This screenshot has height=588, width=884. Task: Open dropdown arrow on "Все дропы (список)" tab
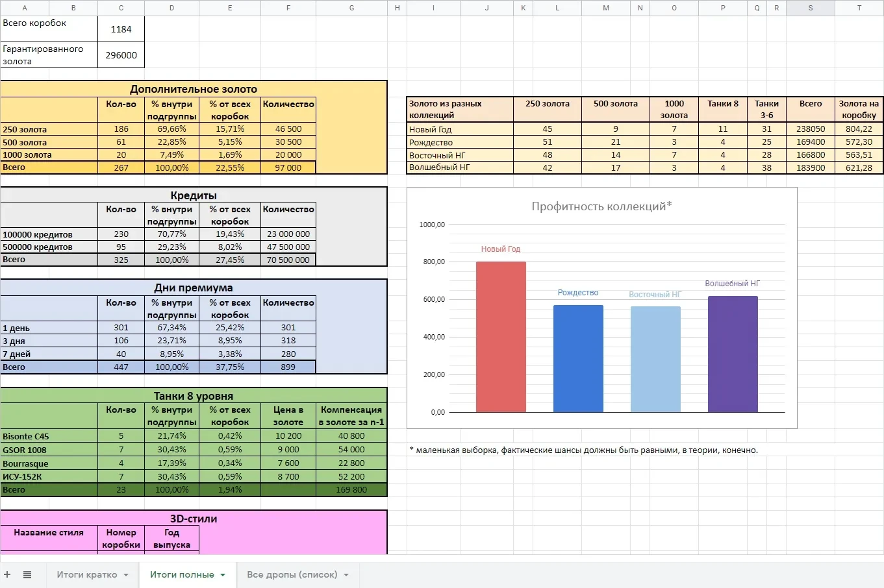346,575
